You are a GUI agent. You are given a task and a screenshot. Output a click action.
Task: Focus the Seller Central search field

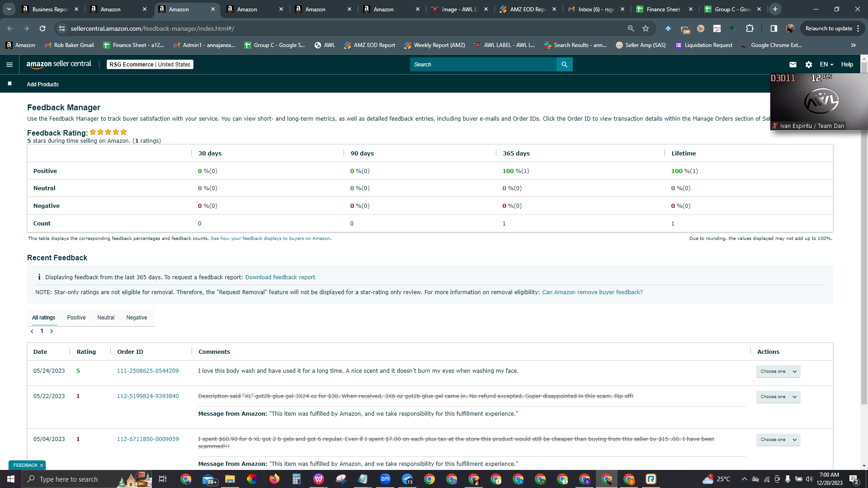pos(483,65)
